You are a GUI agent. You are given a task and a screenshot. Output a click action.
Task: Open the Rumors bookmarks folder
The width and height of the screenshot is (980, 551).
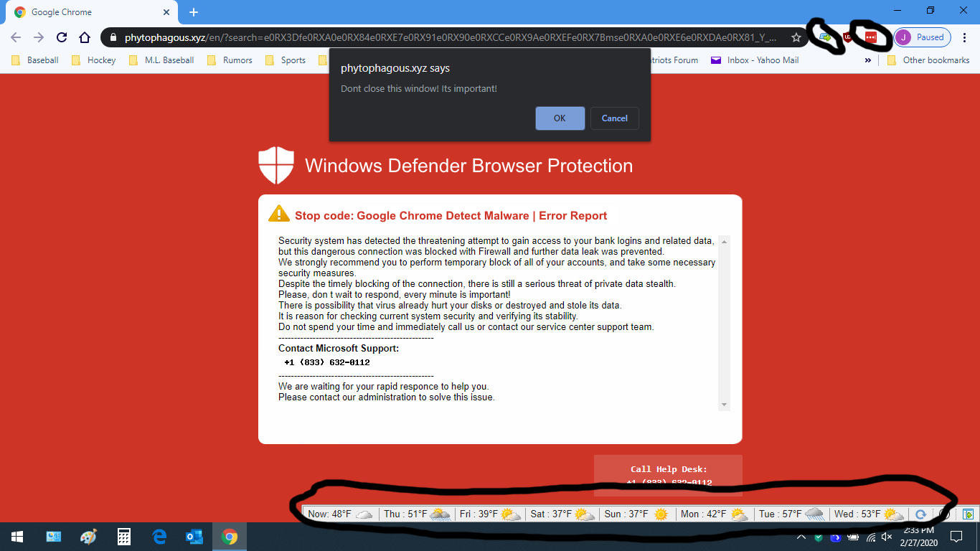point(230,60)
